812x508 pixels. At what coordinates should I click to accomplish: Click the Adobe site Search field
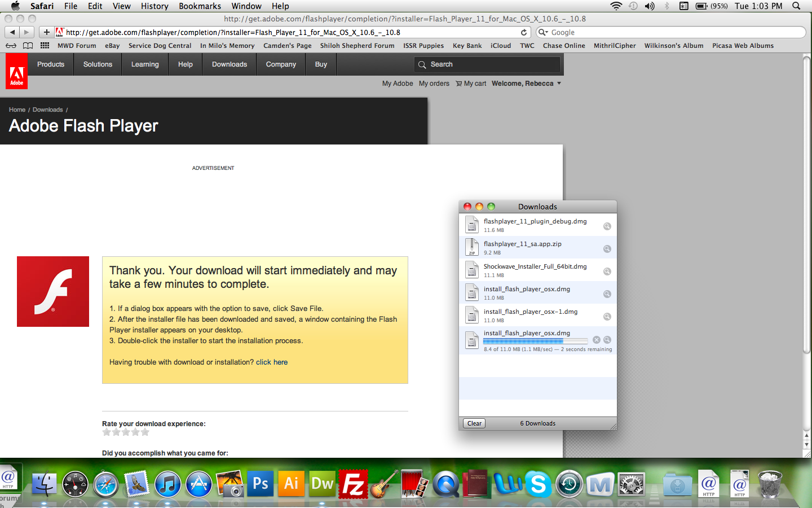coord(488,64)
